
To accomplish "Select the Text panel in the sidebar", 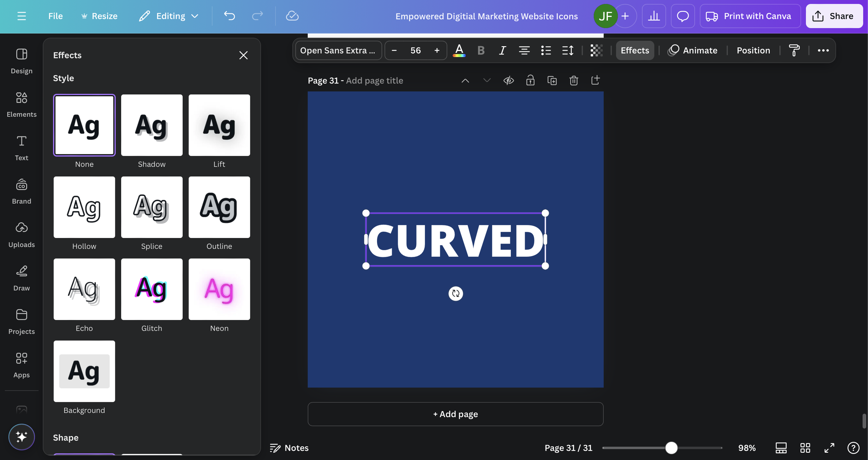I will pyautogui.click(x=21, y=147).
